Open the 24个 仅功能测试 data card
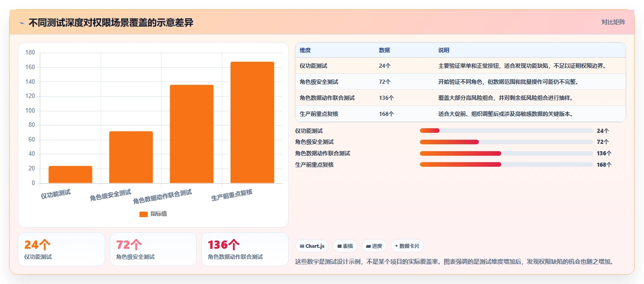The image size is (644, 284). click(61, 249)
